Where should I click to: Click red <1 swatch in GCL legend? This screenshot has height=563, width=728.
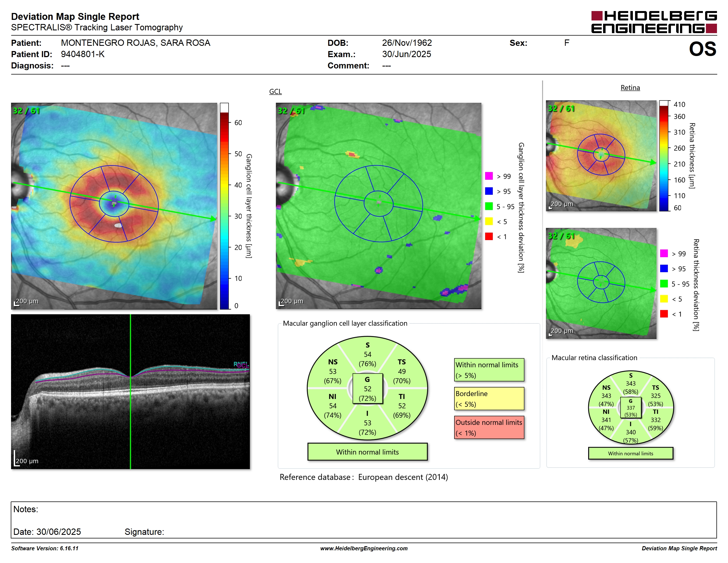coord(489,236)
